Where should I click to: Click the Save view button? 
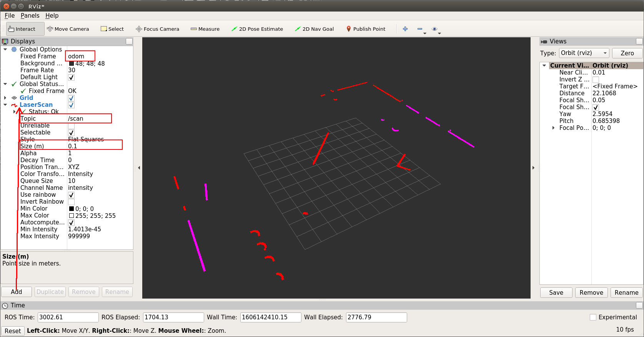tap(556, 292)
